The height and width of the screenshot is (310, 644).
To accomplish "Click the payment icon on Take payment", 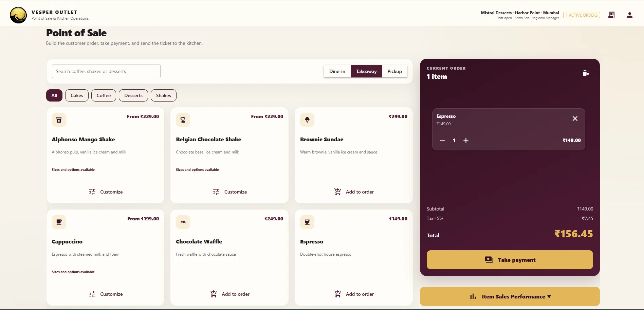I will click(x=489, y=260).
